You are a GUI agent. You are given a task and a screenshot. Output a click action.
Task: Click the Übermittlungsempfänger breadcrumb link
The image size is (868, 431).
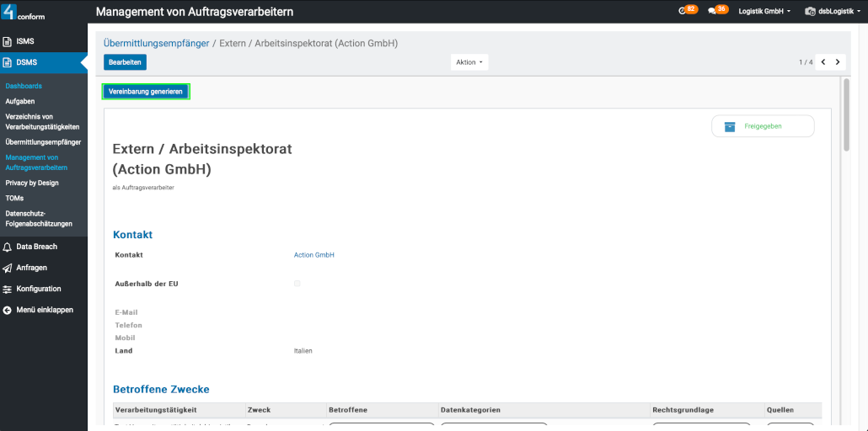(x=156, y=43)
